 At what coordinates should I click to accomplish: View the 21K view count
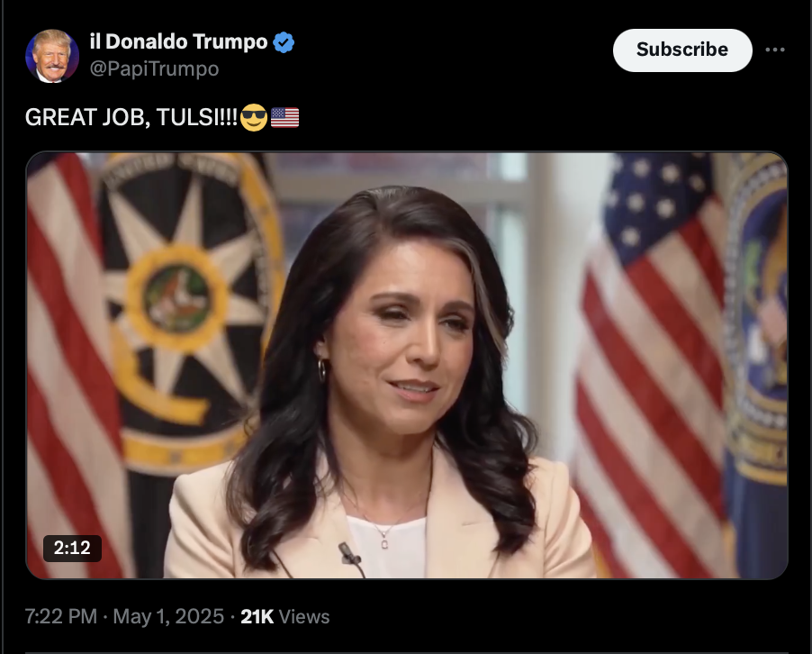point(257,616)
